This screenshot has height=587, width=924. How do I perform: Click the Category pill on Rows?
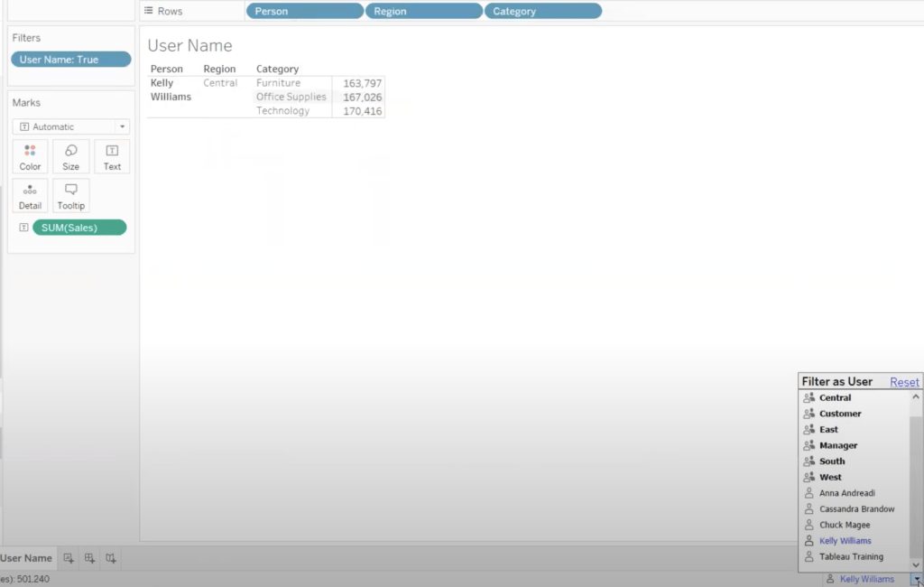point(542,11)
